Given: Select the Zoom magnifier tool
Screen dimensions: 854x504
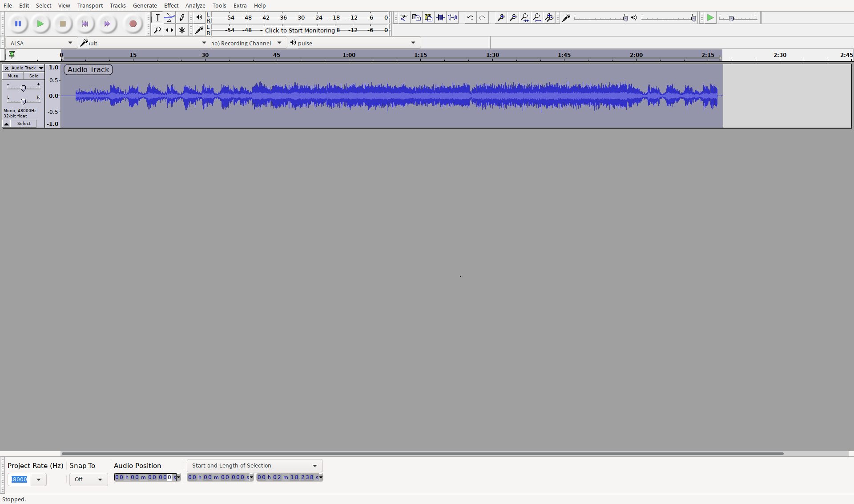Looking at the screenshot, I should [x=157, y=30].
